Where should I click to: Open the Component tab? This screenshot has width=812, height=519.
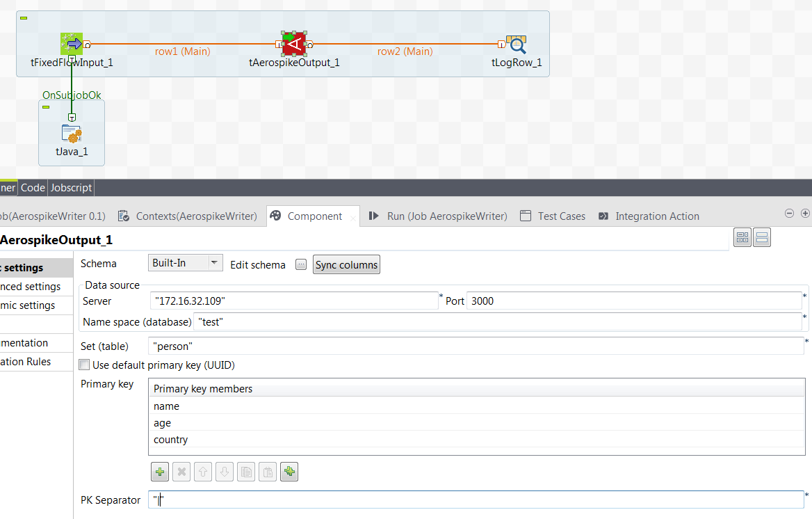[x=314, y=216]
